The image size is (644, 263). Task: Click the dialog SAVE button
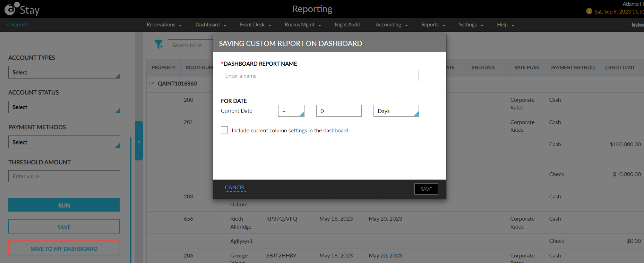click(x=426, y=189)
